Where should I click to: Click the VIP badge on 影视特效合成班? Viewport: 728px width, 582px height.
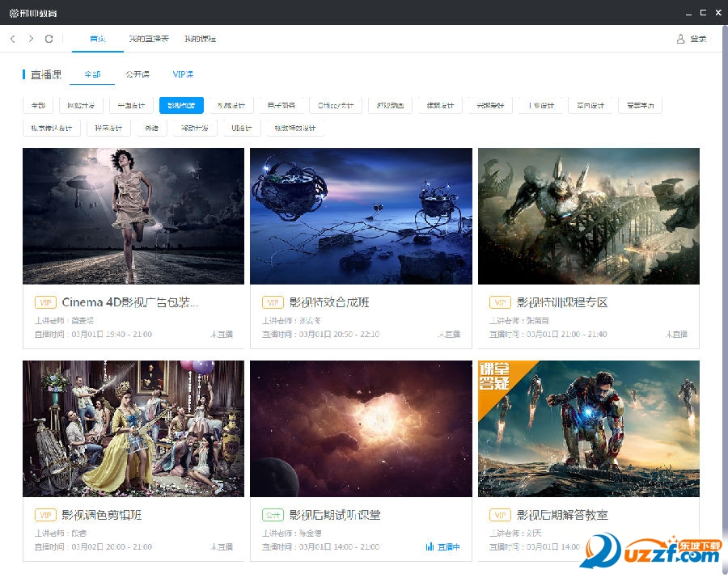click(x=273, y=302)
